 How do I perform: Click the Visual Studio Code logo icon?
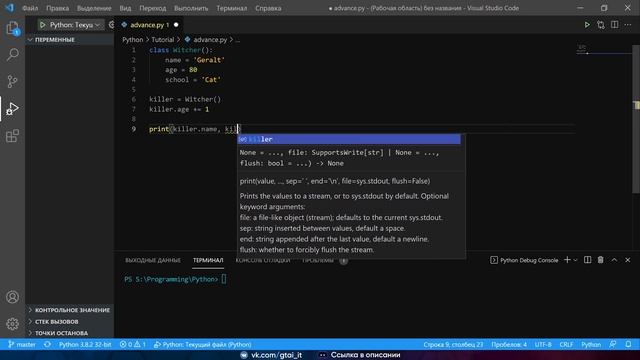click(x=9, y=8)
